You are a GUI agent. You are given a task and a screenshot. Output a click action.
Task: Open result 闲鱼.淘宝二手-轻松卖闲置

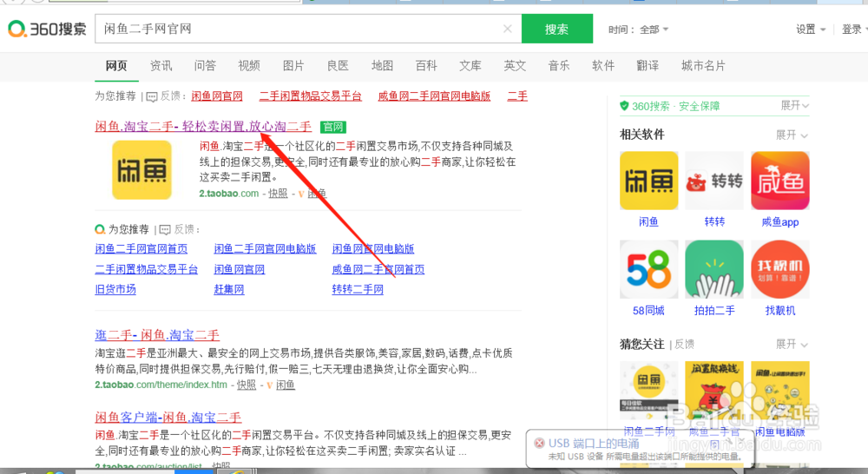point(203,127)
